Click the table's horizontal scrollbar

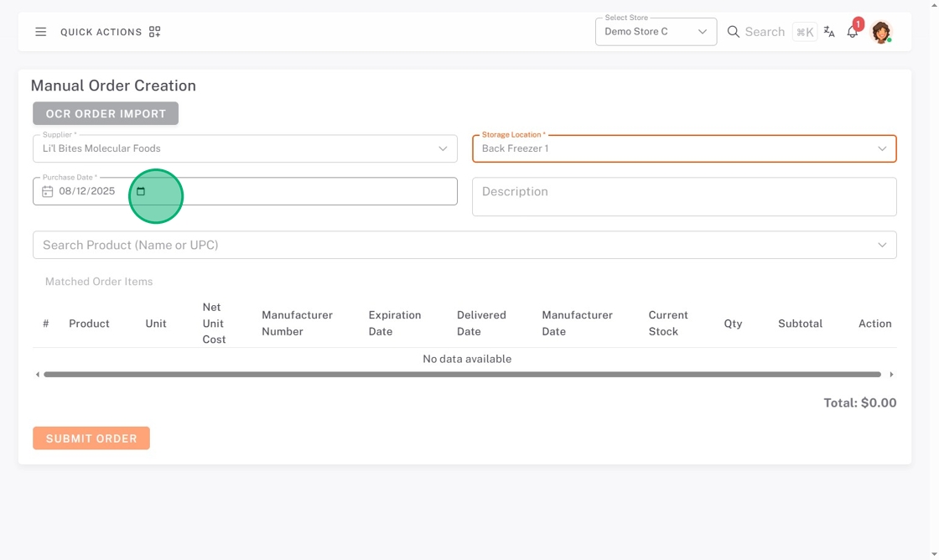[461, 375]
